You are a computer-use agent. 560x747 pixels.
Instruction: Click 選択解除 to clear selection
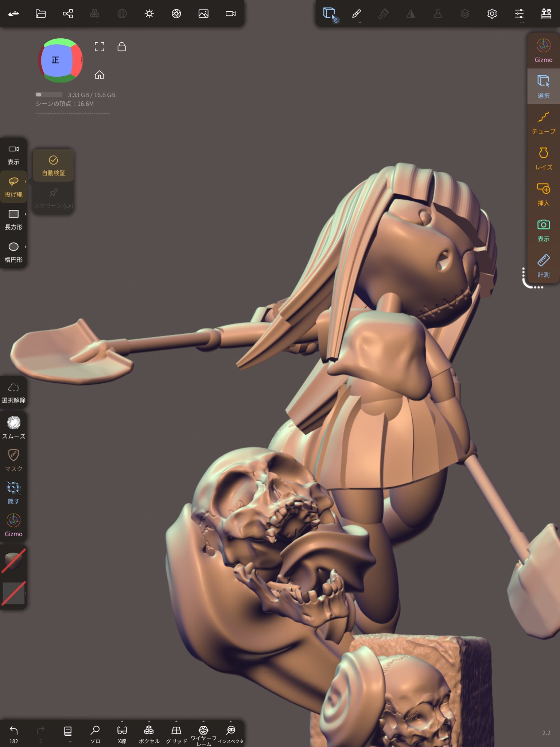(13, 393)
